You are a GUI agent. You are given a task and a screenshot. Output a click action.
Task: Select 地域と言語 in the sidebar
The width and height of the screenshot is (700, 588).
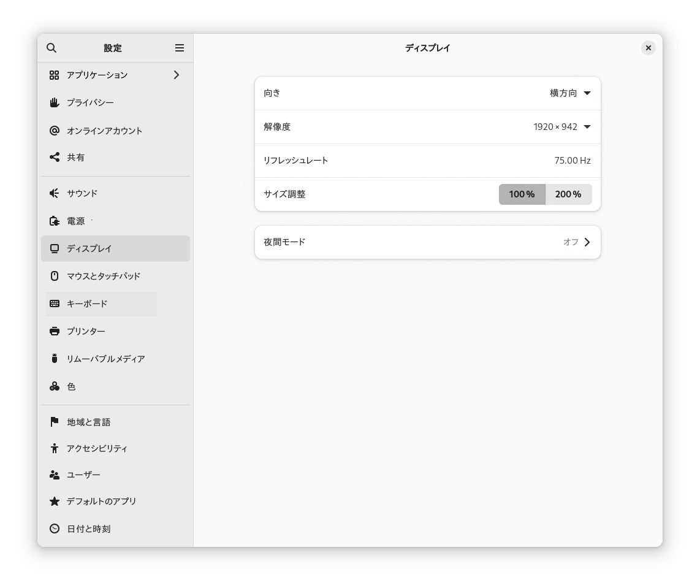pyautogui.click(x=89, y=422)
